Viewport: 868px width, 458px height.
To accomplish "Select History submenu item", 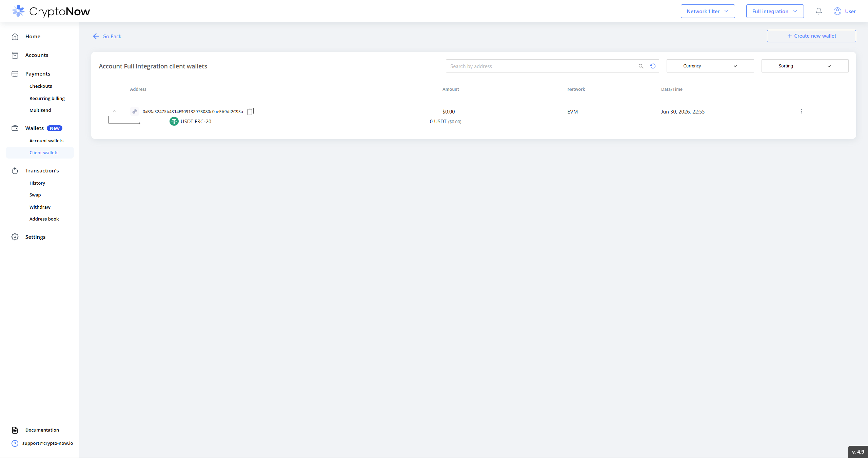I will pos(37,183).
